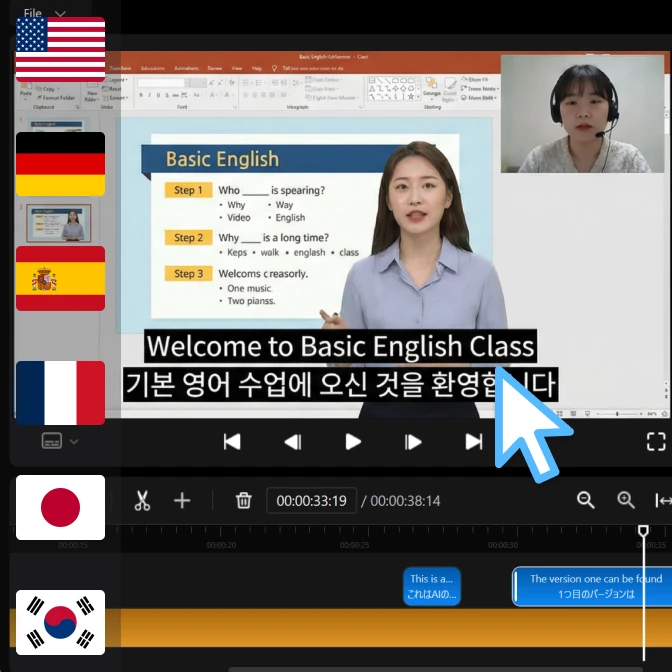This screenshot has width=672, height=672.
Task: Step forward one frame
Action: coord(413,442)
